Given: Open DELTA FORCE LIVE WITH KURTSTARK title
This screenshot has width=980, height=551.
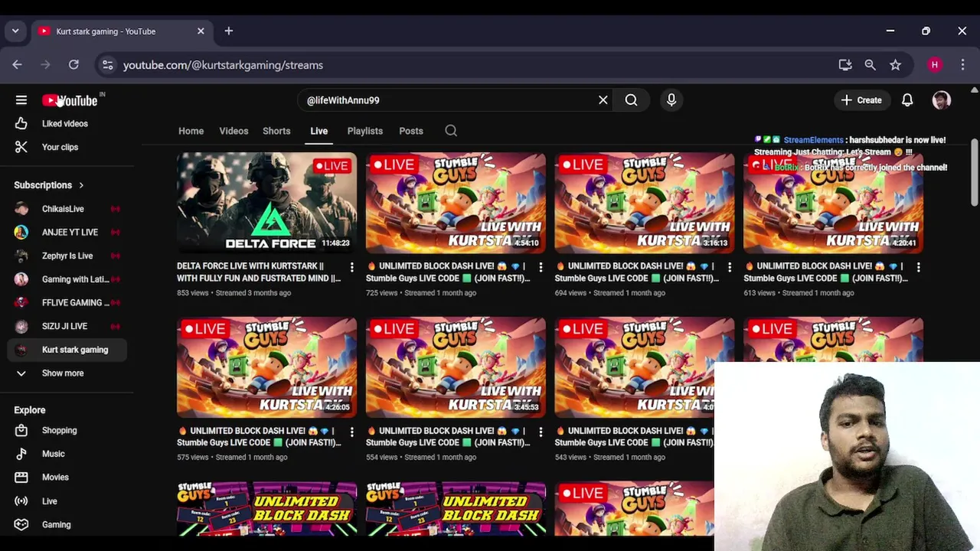Looking at the screenshot, I should [x=259, y=272].
